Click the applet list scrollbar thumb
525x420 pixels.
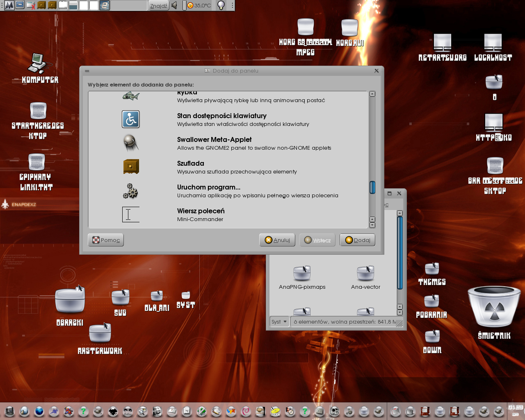pyautogui.click(x=372, y=187)
